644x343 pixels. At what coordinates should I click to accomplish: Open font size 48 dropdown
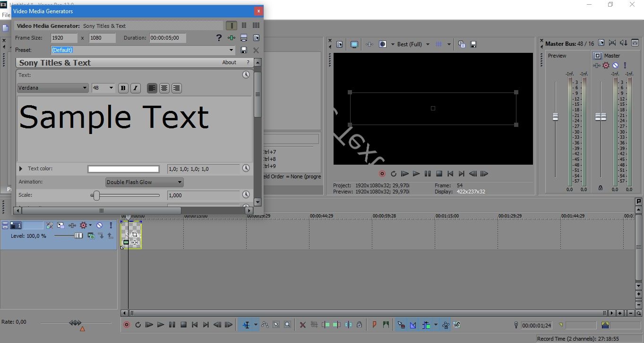point(111,88)
